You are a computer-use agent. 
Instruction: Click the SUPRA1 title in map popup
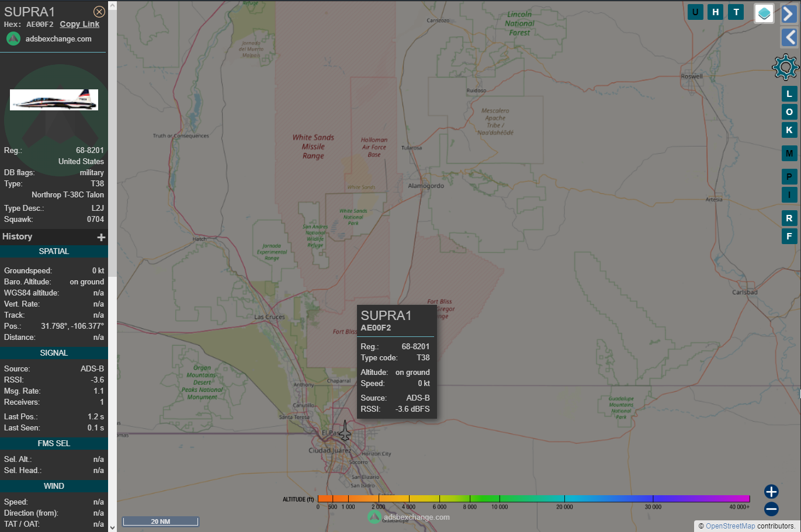[386, 316]
